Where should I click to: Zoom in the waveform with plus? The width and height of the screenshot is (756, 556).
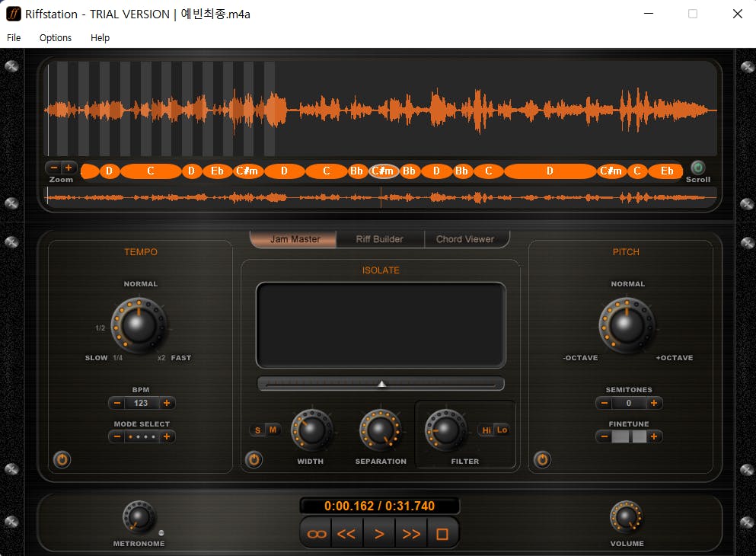(x=69, y=168)
